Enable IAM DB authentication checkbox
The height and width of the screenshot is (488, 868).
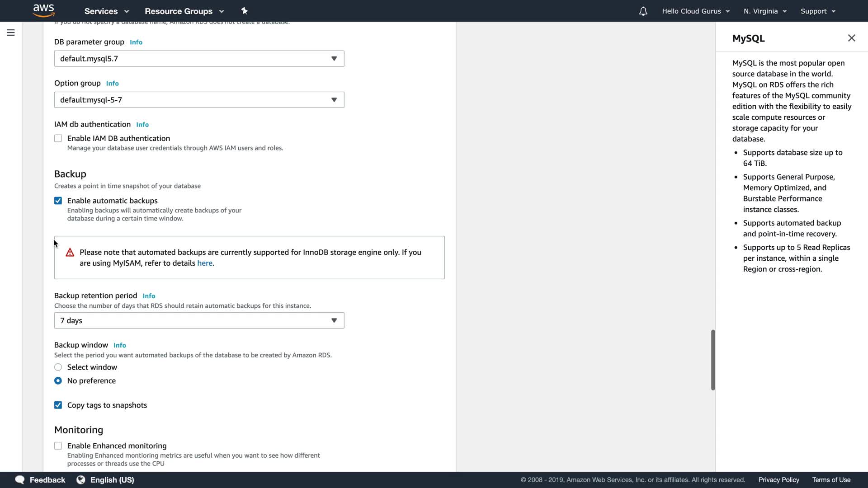click(58, 138)
